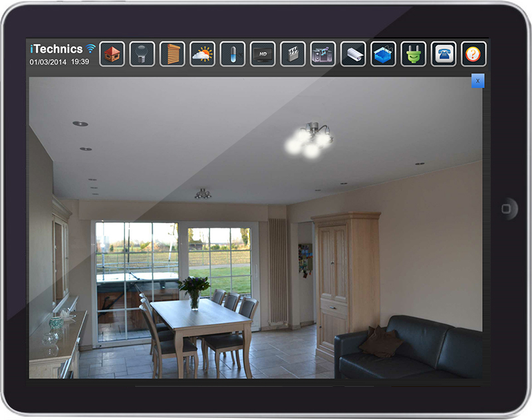
Task: Click the Wi-Fi status icon
Action: (91, 49)
